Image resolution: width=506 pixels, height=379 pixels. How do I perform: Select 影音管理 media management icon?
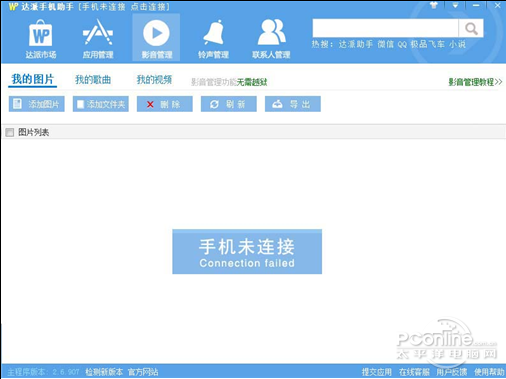[x=156, y=38]
